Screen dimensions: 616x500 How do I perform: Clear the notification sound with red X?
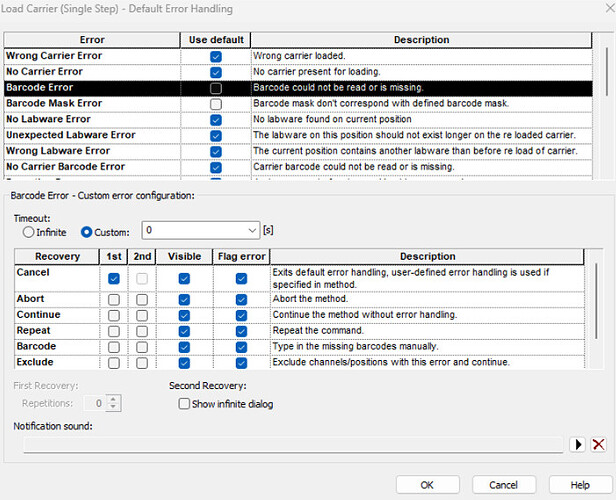[x=598, y=445]
